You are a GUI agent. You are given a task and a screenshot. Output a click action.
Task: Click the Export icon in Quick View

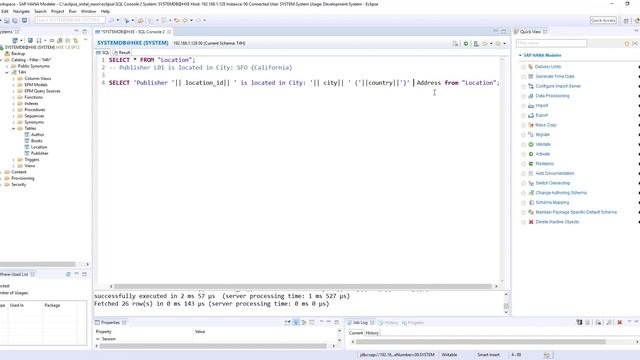click(x=531, y=115)
